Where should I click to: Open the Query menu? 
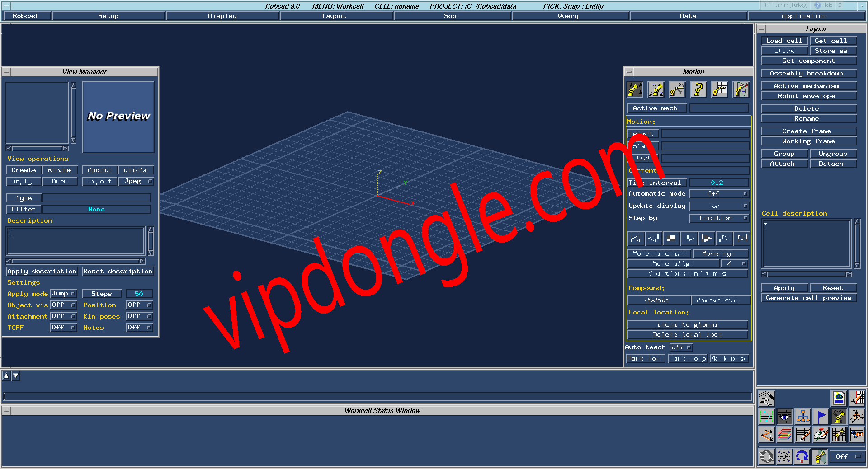[568, 16]
